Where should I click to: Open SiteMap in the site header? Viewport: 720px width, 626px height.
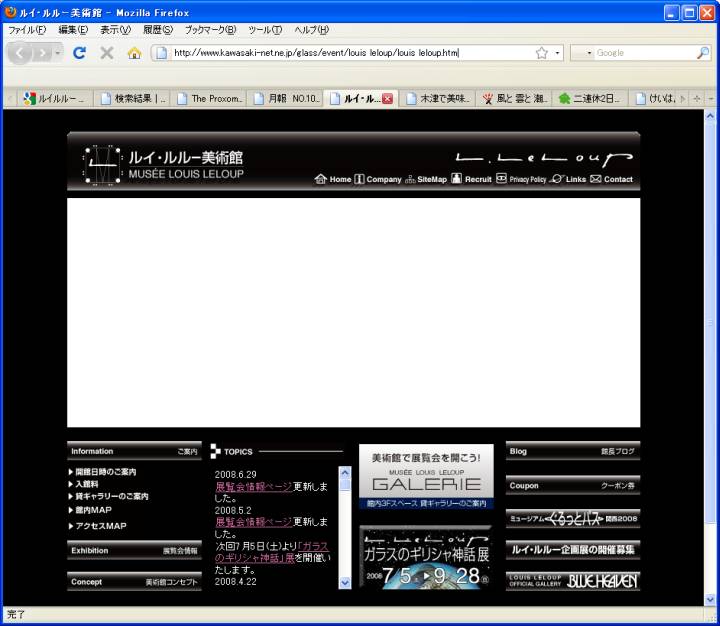[425, 180]
